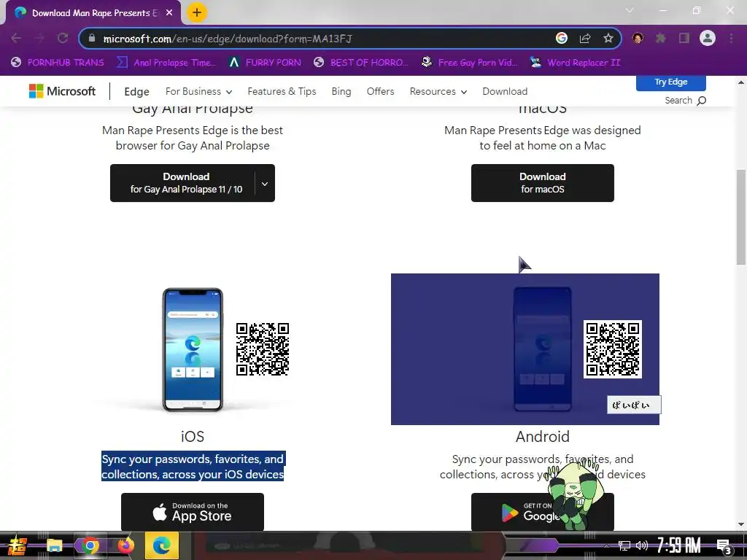The width and height of the screenshot is (747, 560).
Task: Close the current browser tab
Action: click(x=169, y=13)
